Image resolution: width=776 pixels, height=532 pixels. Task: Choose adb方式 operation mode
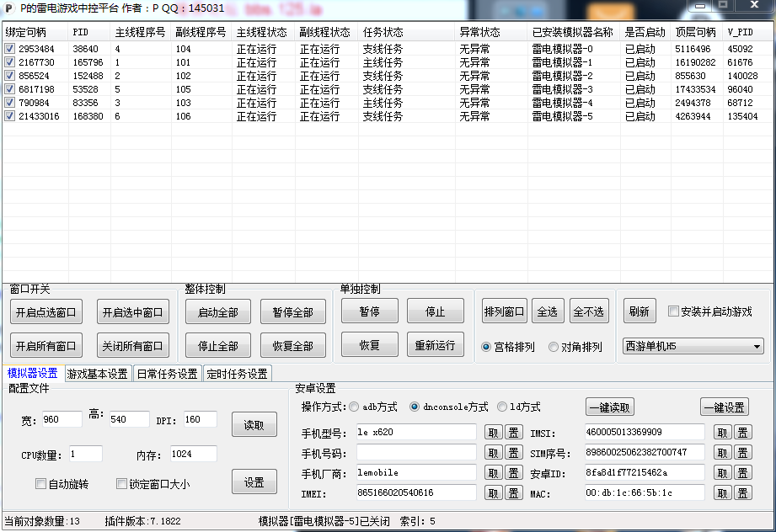tap(354, 407)
